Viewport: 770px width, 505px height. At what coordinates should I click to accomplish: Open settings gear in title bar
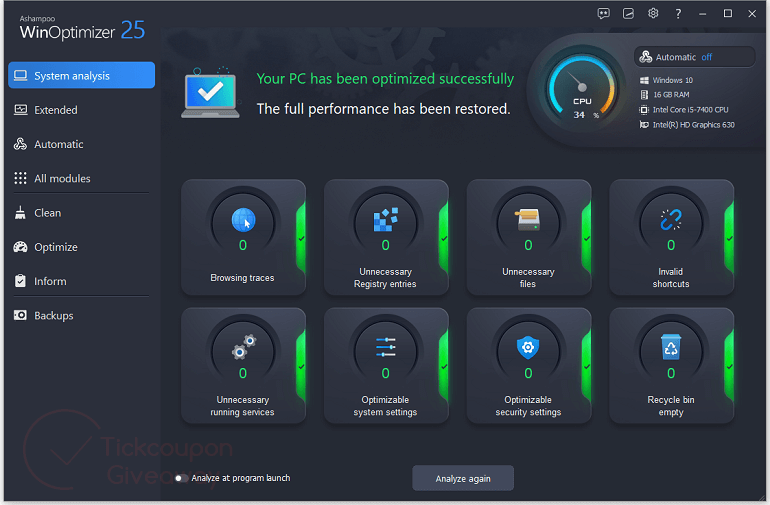click(653, 13)
